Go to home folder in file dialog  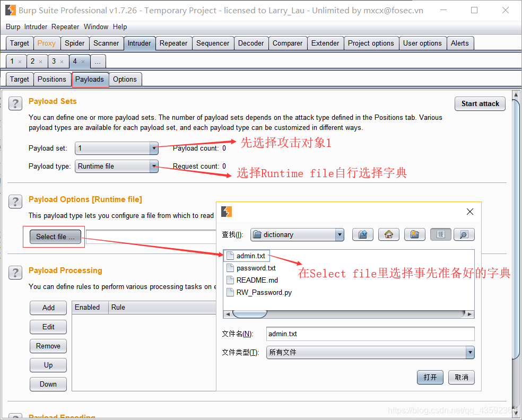point(388,234)
